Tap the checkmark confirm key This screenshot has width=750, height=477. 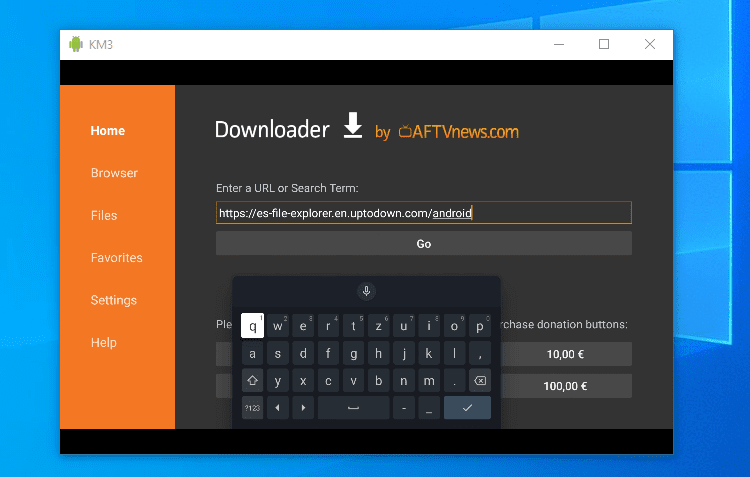pyautogui.click(x=467, y=408)
